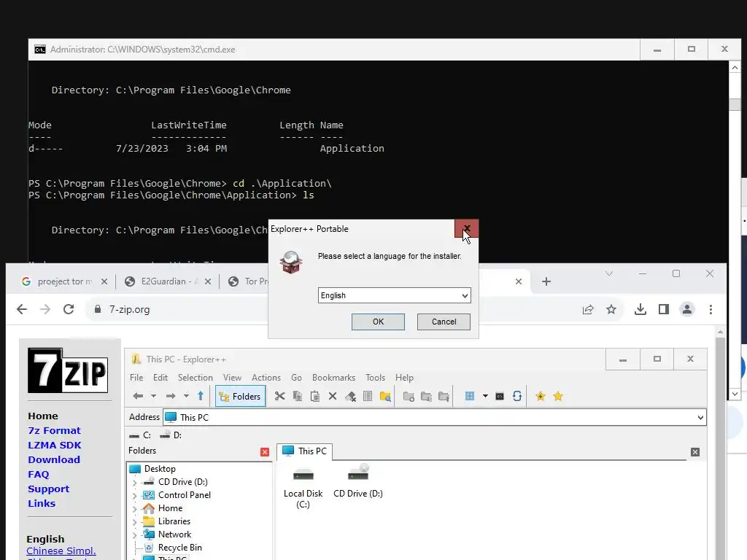Click the Properties icon in Explorer++ toolbar
Screen dimensions: 747x560
pos(368,396)
